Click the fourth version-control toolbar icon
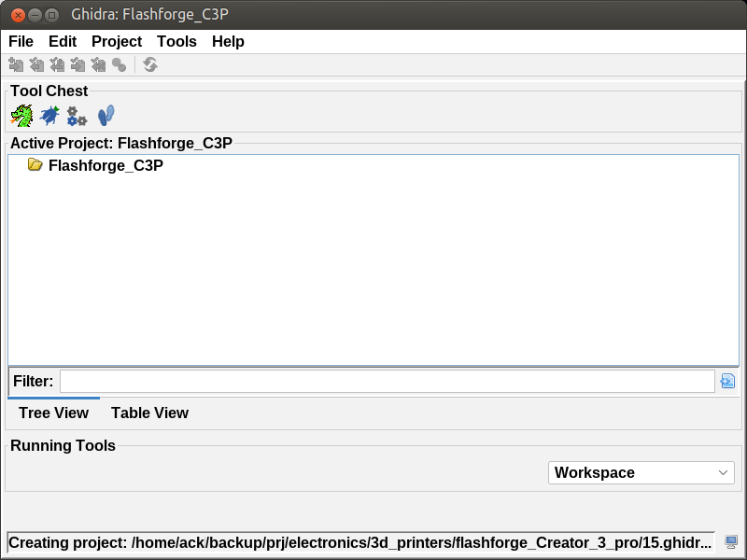This screenshot has width=747, height=560. [78, 64]
